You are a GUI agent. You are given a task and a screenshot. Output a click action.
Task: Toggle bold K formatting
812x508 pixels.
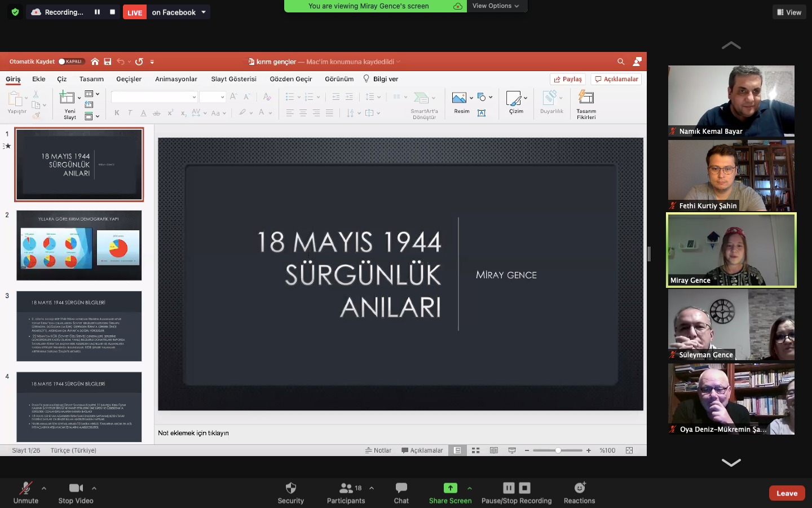(x=117, y=113)
